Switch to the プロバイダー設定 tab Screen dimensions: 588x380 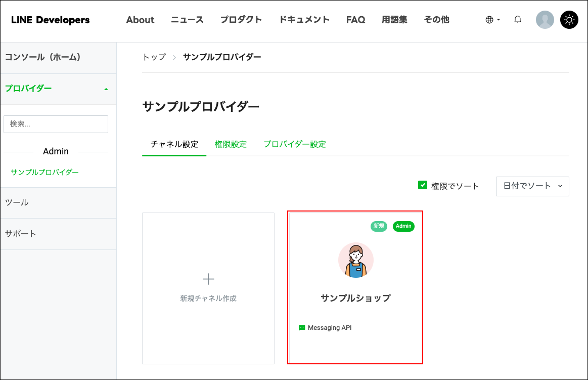[295, 144]
